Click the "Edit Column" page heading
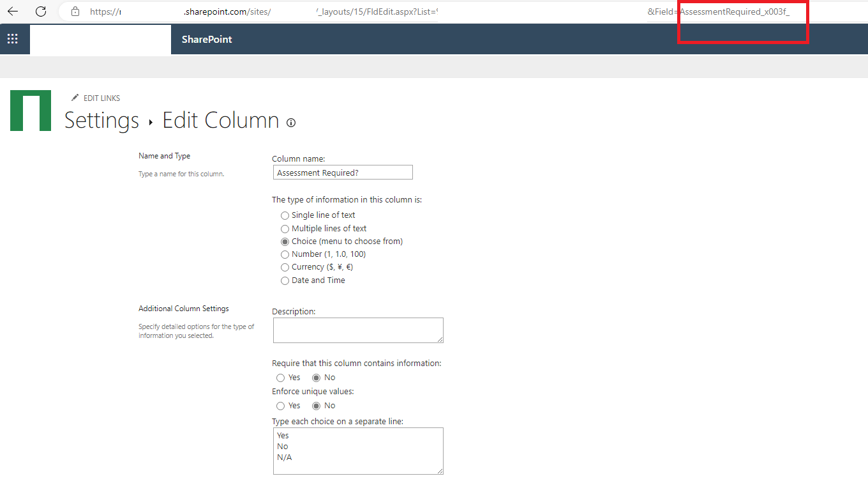Screen dimensions: 868x483 click(x=221, y=120)
